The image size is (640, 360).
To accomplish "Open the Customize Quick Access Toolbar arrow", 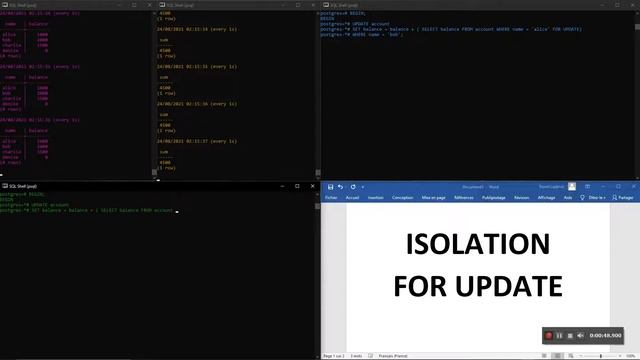I will click(362, 187).
